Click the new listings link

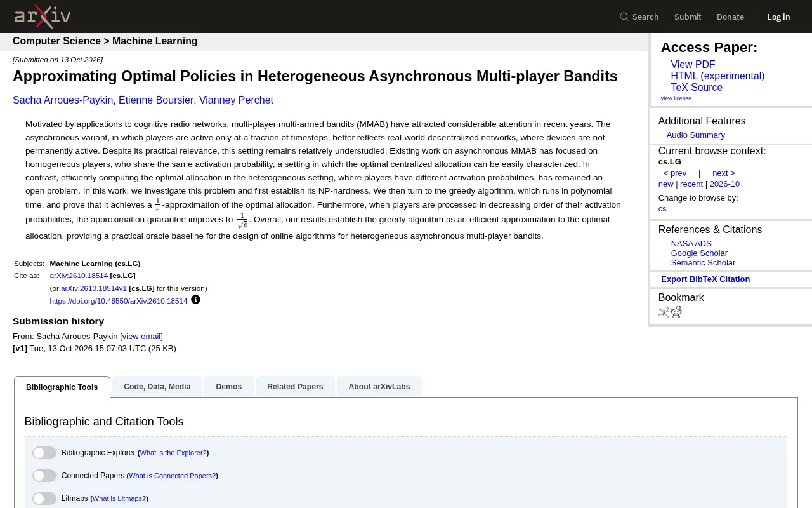666,184
